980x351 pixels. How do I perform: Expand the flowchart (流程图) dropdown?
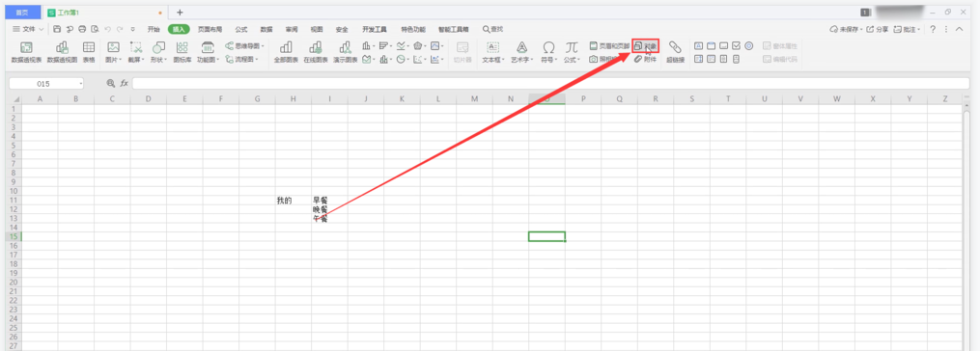pos(242,59)
